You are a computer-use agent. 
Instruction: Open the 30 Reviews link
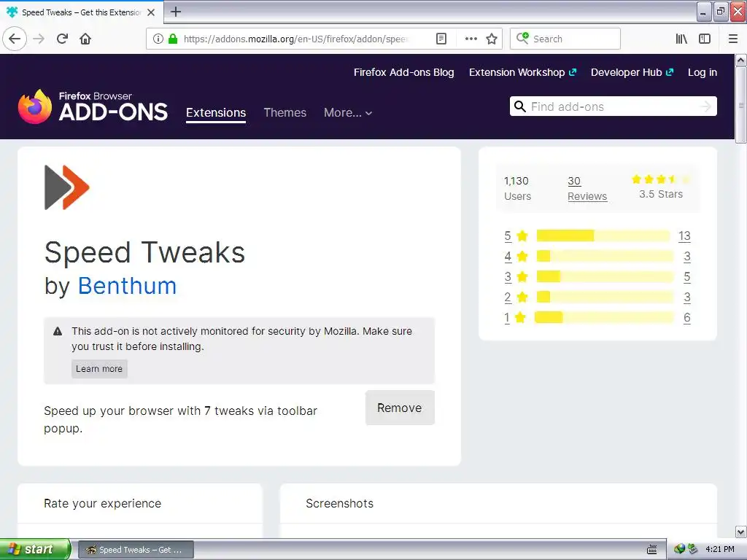click(x=587, y=189)
